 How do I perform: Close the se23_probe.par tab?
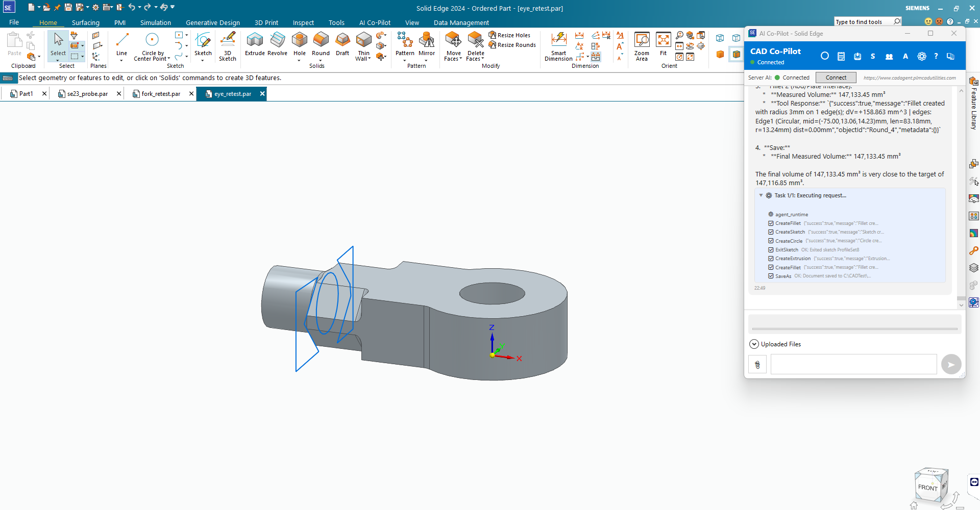point(119,94)
